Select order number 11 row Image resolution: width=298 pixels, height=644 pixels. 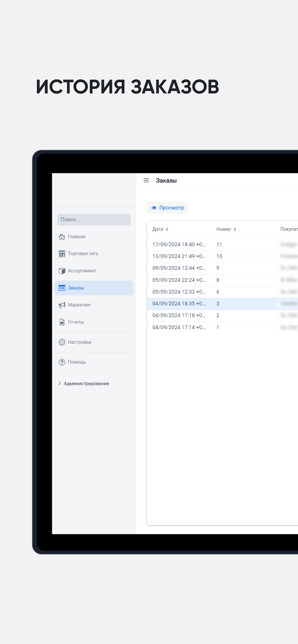pos(219,244)
